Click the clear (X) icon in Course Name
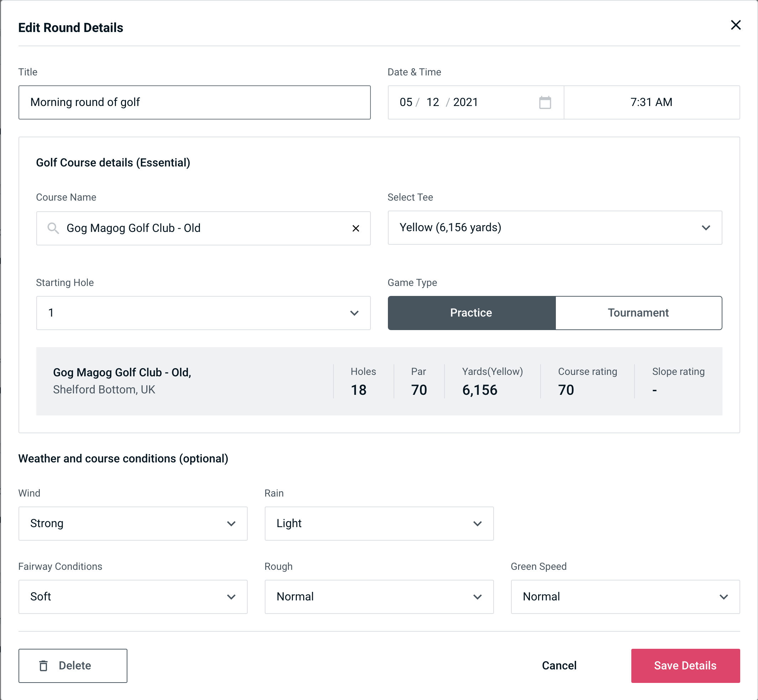The image size is (758, 700). (x=356, y=228)
